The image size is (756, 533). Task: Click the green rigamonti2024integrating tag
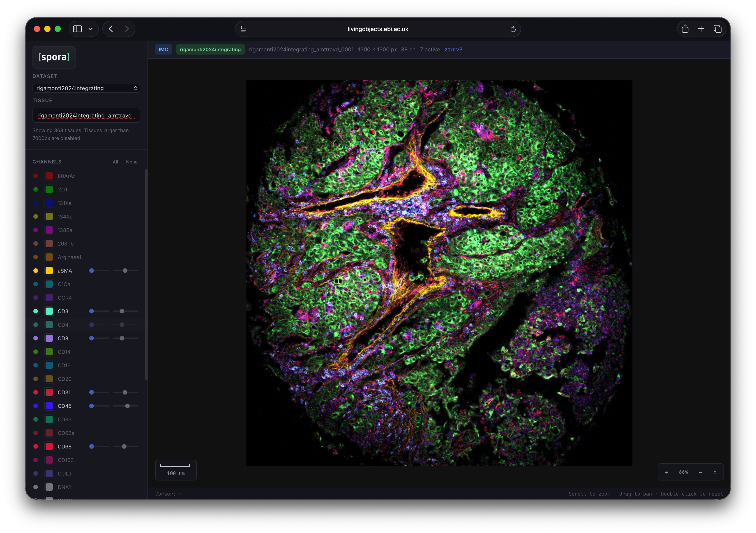pos(210,49)
